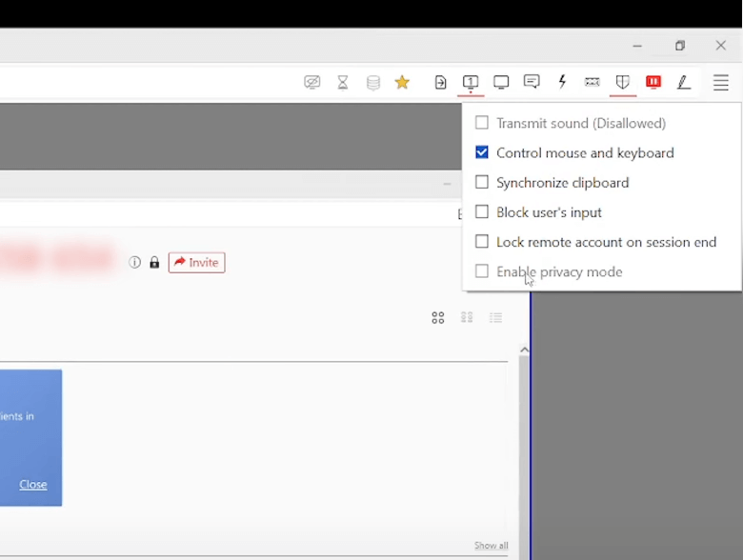The height and width of the screenshot is (560, 743).
Task: Click the Close link on blue panel
Action: tap(33, 485)
